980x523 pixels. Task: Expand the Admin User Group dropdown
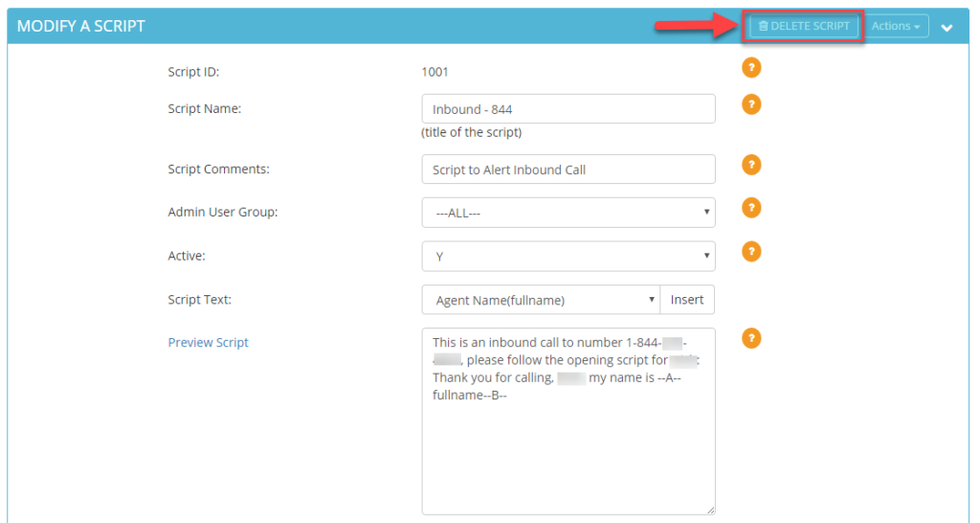[568, 213]
